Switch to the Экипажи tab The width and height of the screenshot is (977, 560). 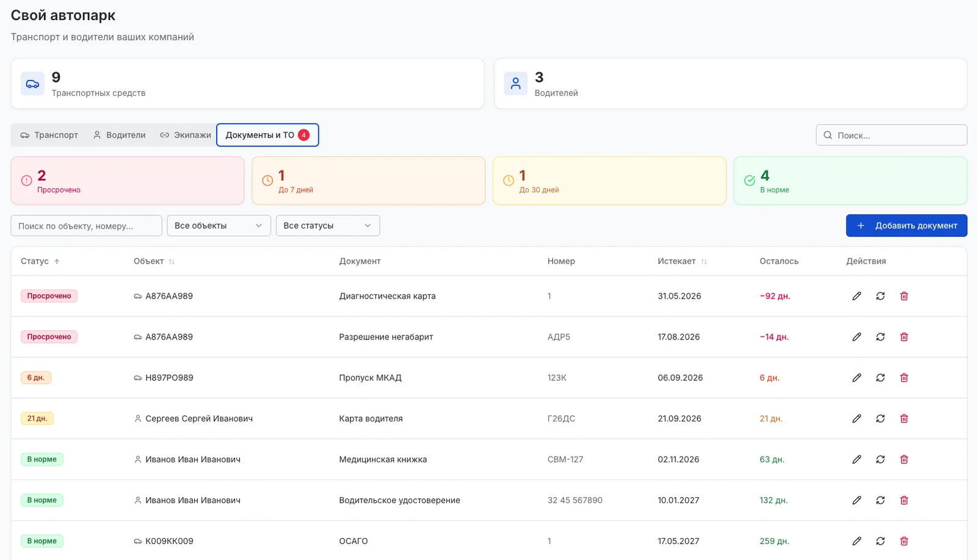[x=186, y=135]
